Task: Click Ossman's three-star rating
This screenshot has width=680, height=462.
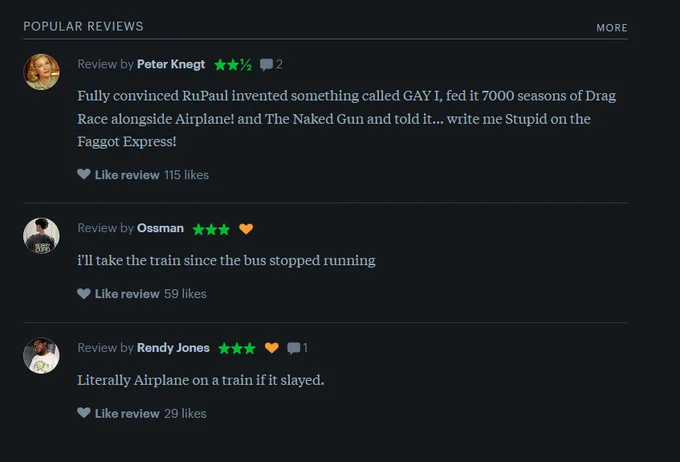Action: coord(211,229)
